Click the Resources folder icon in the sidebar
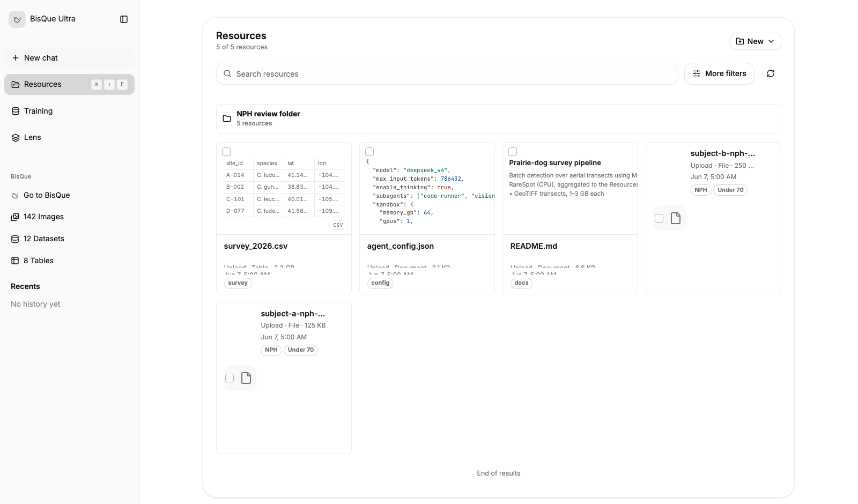Image resolution: width=858 pixels, height=504 pixels. pos(16,85)
